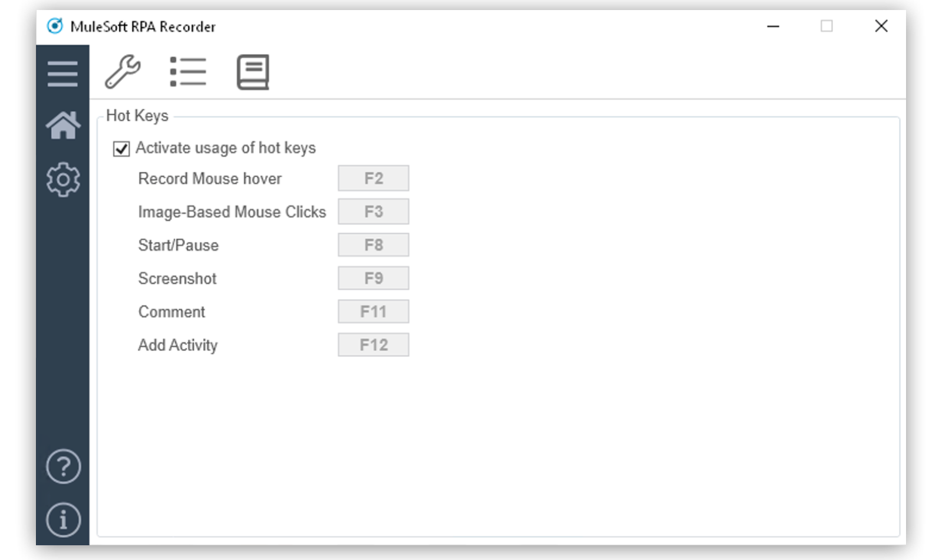Viewport: 942px width, 560px height.
Task: View app info via the info icon
Action: coord(62,519)
